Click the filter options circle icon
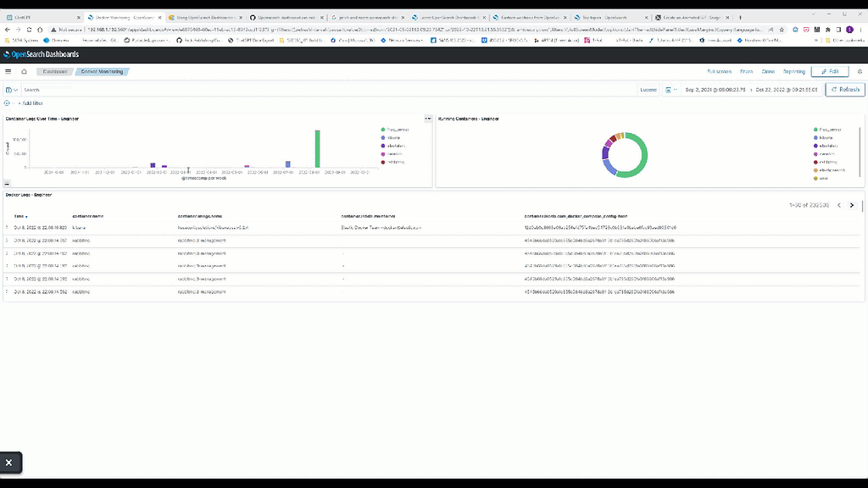Image resolution: width=868 pixels, height=488 pixels. pyautogui.click(x=7, y=103)
